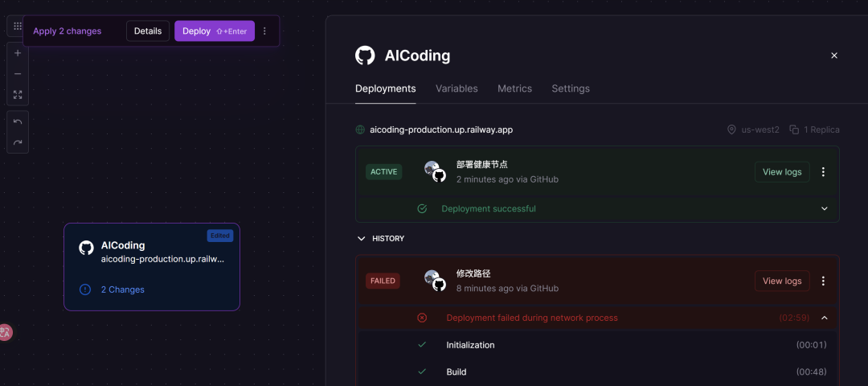Click the 修改路径 deployment title
Image resolution: width=868 pixels, height=386 pixels.
point(474,273)
